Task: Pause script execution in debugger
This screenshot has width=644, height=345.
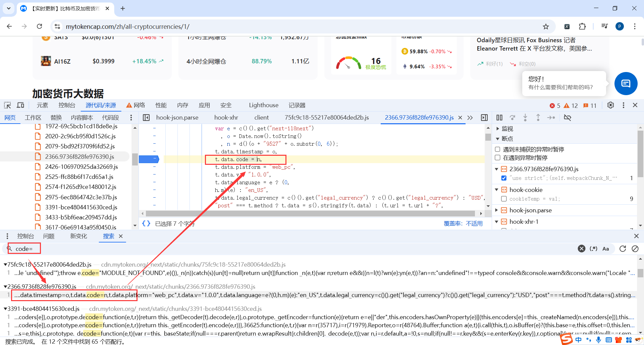Action: [499, 118]
